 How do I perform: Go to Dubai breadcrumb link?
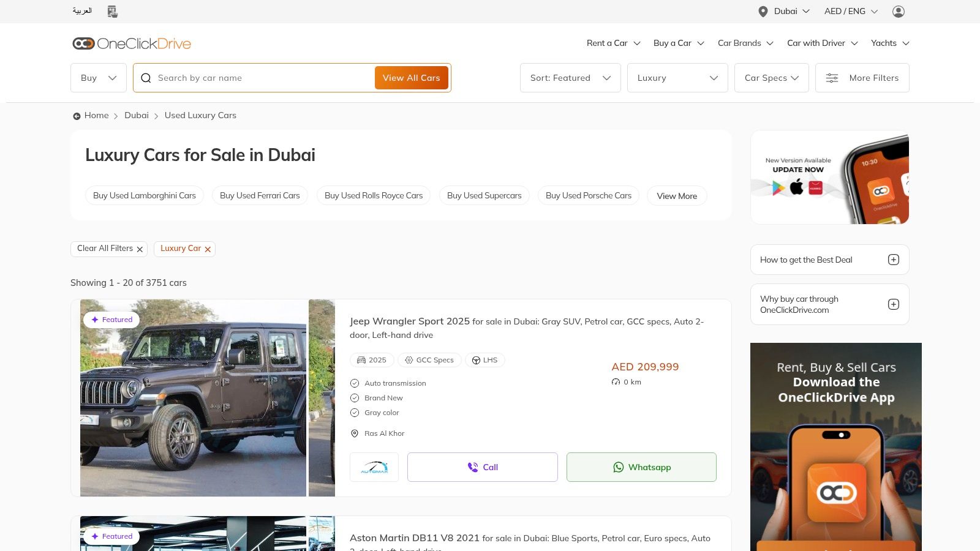(137, 115)
